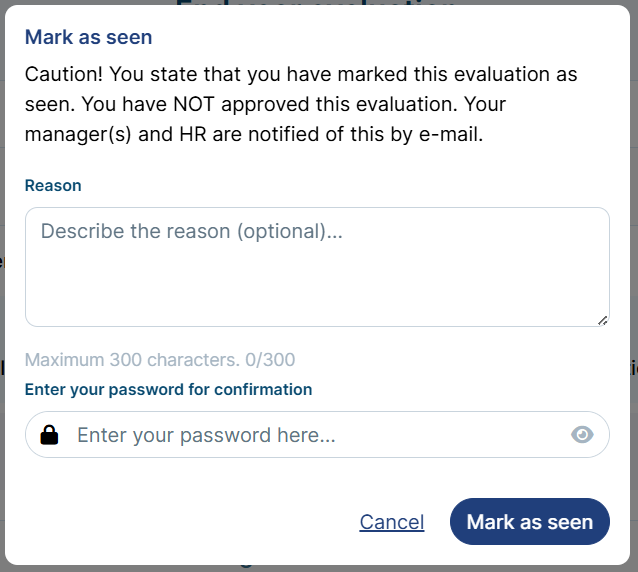
Task: Toggle password visibility with the eye icon
Action: [582, 434]
